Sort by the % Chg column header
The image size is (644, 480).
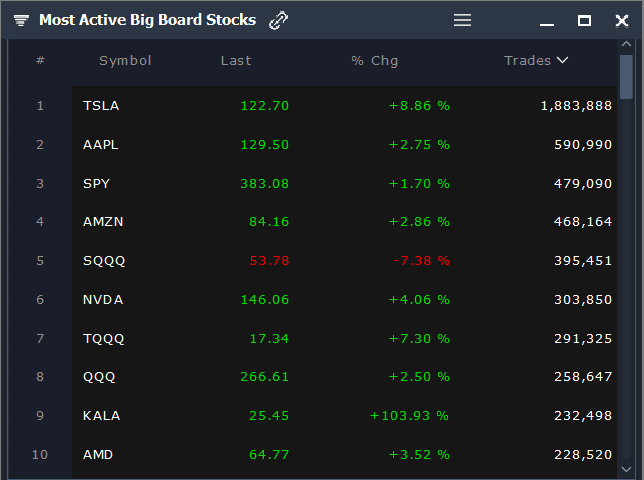coord(375,61)
